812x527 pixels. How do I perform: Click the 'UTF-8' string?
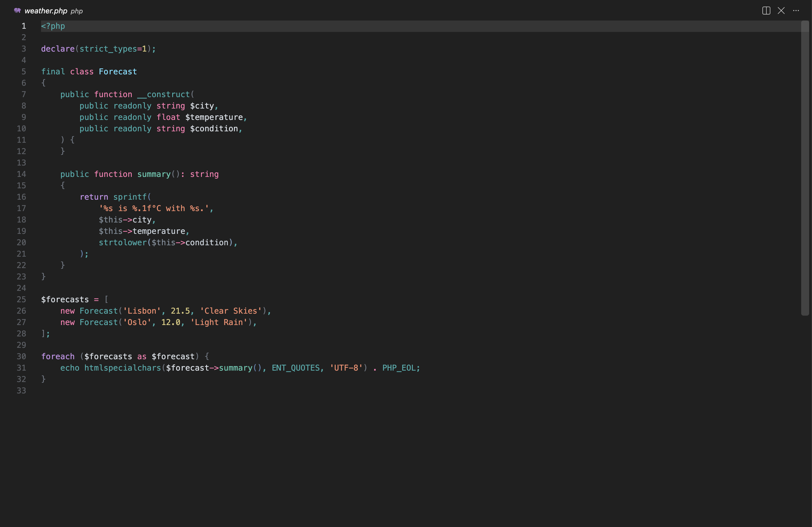point(346,368)
